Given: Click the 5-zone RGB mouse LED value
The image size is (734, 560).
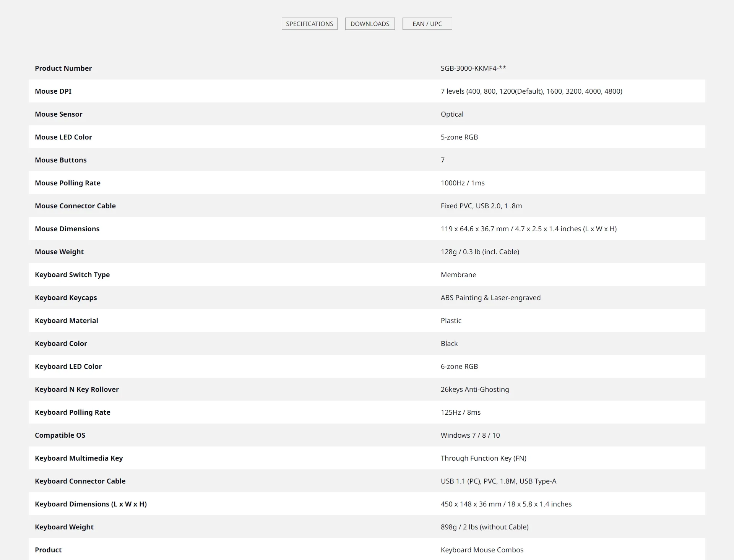Looking at the screenshot, I should point(459,137).
